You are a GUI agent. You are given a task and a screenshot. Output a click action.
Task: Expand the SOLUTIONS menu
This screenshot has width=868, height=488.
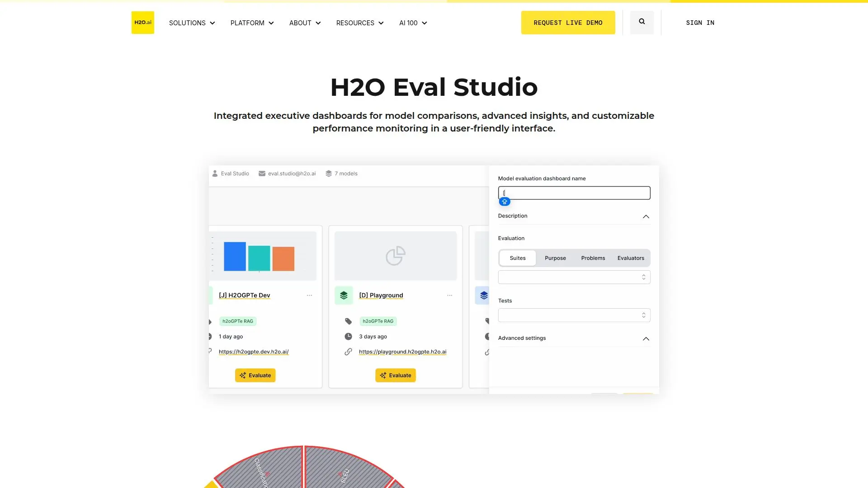click(192, 23)
